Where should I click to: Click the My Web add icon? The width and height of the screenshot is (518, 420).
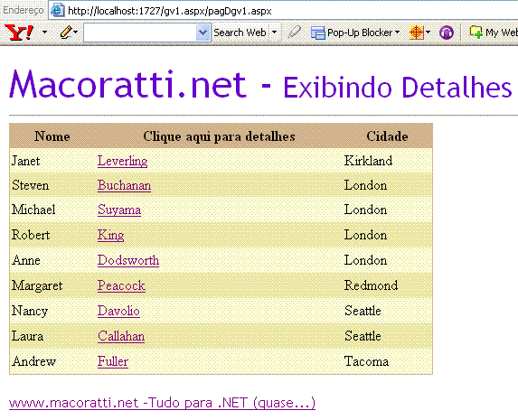point(476,32)
